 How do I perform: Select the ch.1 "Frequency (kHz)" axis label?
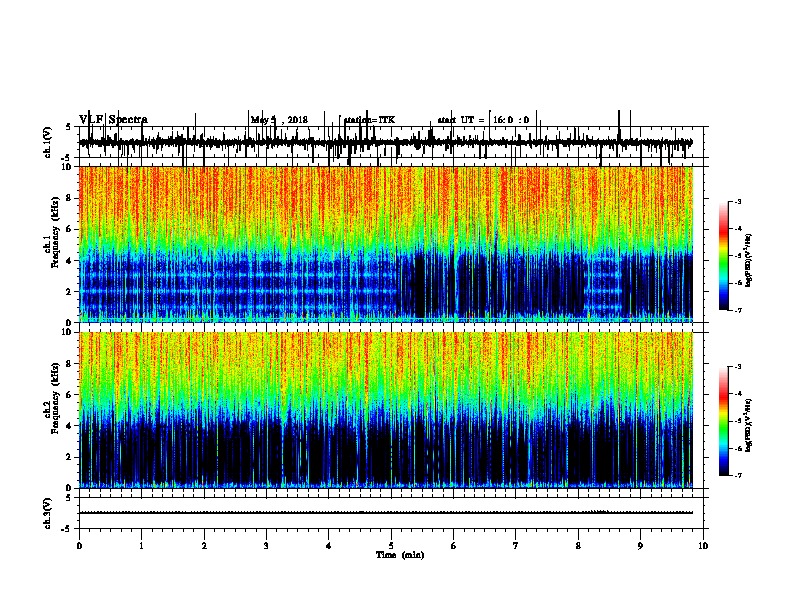[x=55, y=232]
